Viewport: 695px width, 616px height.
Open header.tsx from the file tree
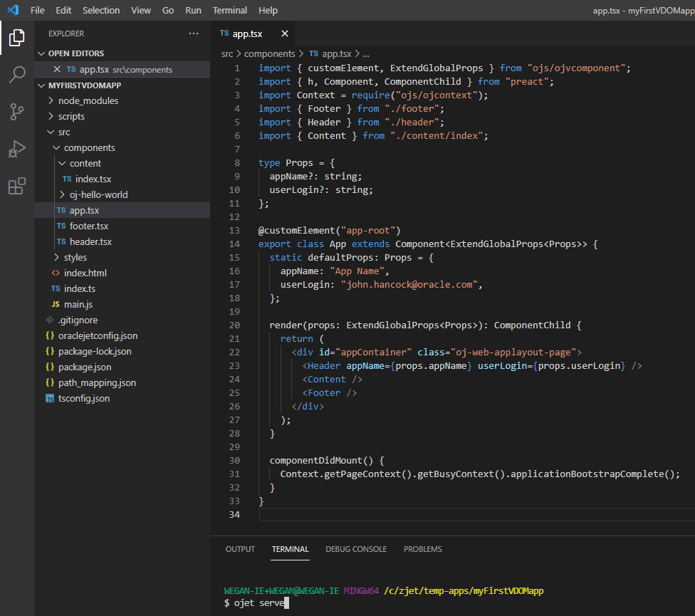[90, 241]
